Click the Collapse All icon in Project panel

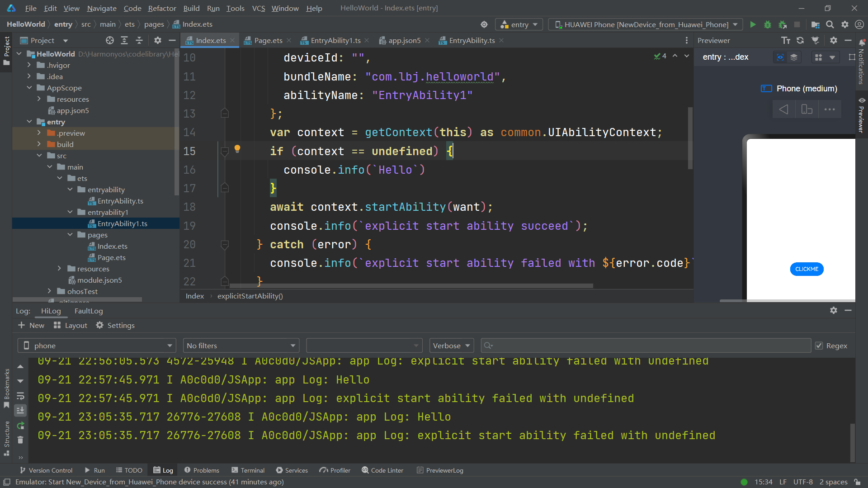pos(139,41)
